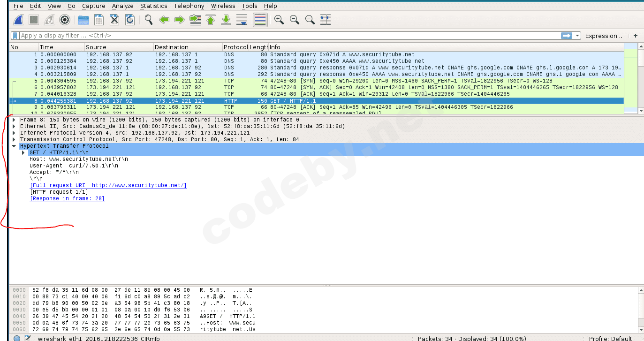The height and width of the screenshot is (341, 644).
Task: Reload this capture file
Action: [130, 20]
